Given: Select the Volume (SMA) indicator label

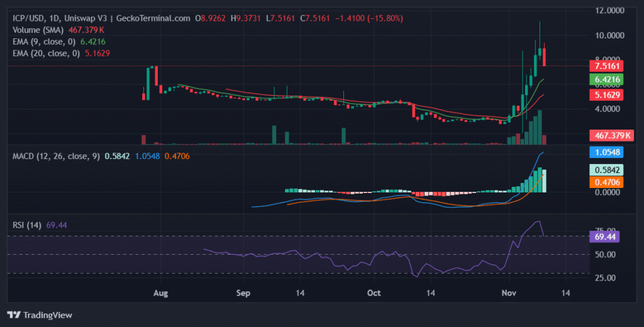Looking at the screenshot, I should coord(38,30).
